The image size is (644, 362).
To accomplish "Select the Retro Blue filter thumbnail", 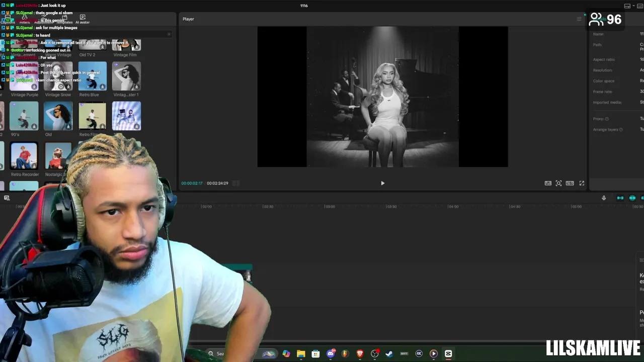I will tap(92, 76).
